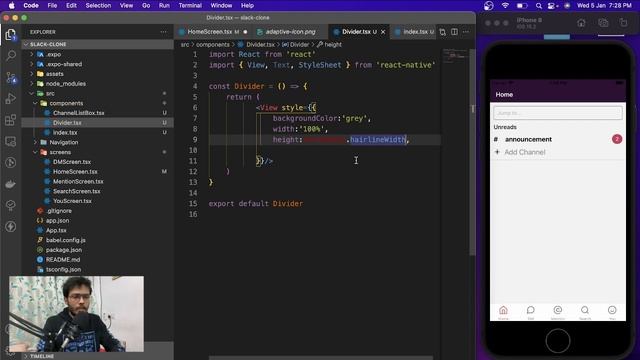Open package.json in the explorer
Image resolution: width=640 pixels, height=360 pixels.
64,250
